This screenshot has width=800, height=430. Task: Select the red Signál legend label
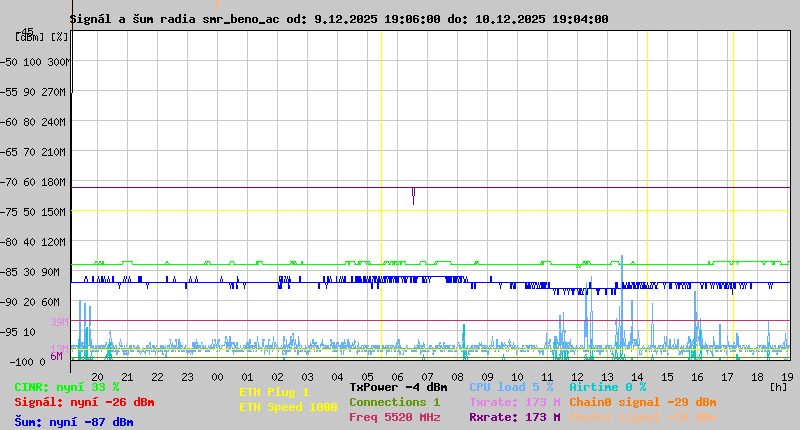(x=84, y=402)
